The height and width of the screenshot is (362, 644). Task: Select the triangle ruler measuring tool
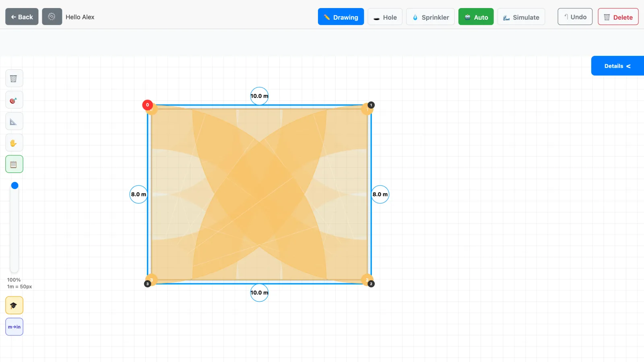(x=14, y=121)
